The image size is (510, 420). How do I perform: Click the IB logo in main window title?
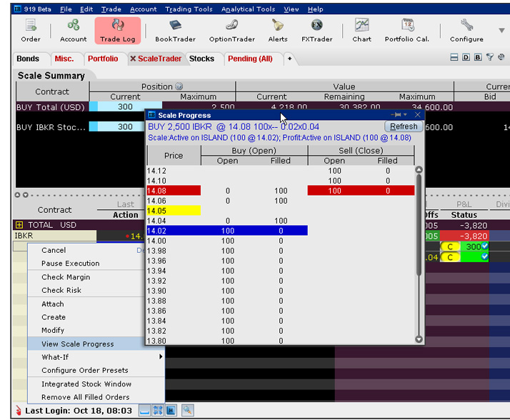pos(18,9)
